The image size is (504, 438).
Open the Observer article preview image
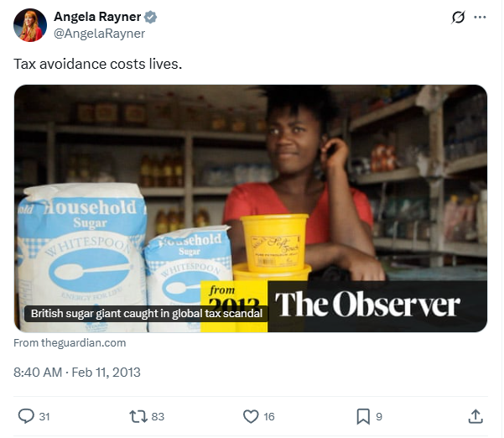[251, 208]
